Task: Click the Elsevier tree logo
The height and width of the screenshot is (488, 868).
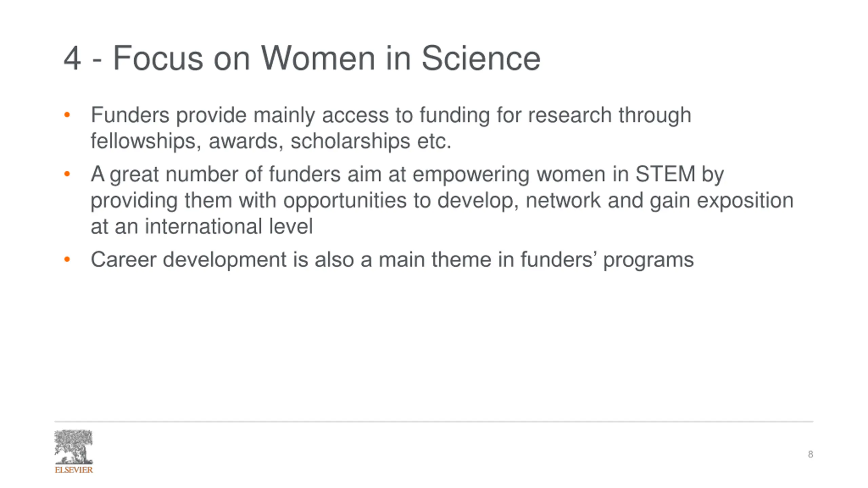Action: point(74,447)
